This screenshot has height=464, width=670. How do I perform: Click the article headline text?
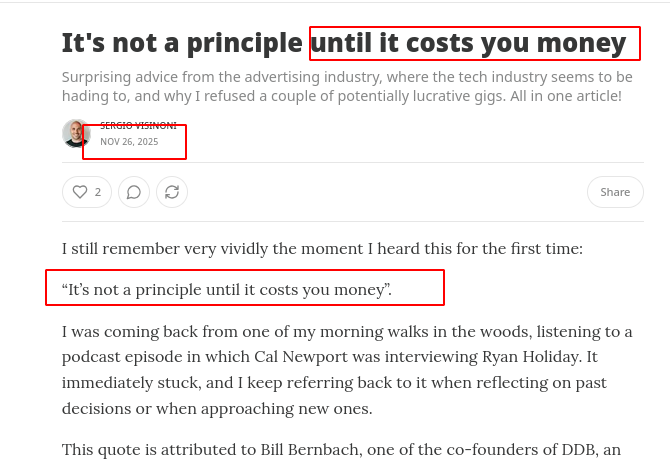coord(343,43)
